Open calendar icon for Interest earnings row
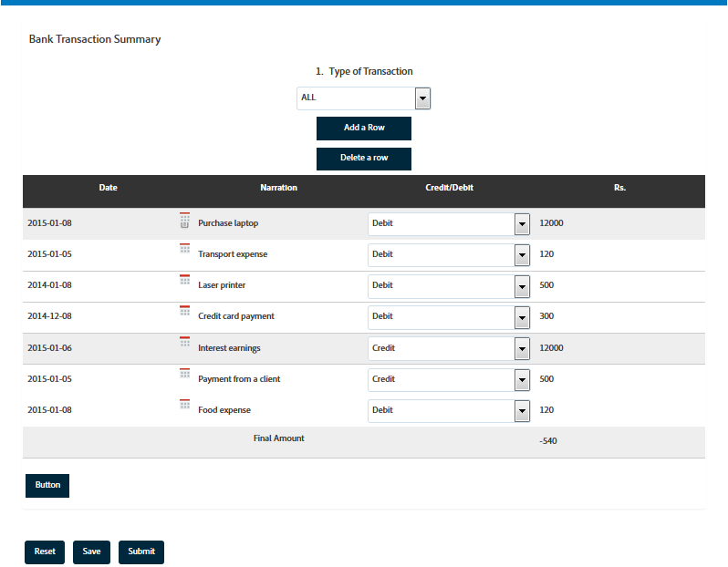This screenshot has height=567, width=728. pyautogui.click(x=185, y=342)
